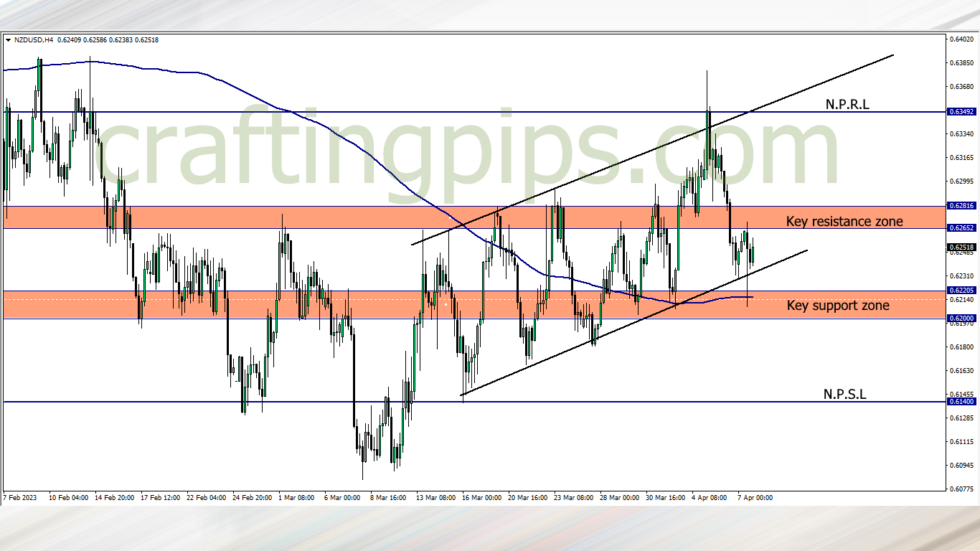
Task: Click the 0.63680 price axis value
Action: (961, 87)
